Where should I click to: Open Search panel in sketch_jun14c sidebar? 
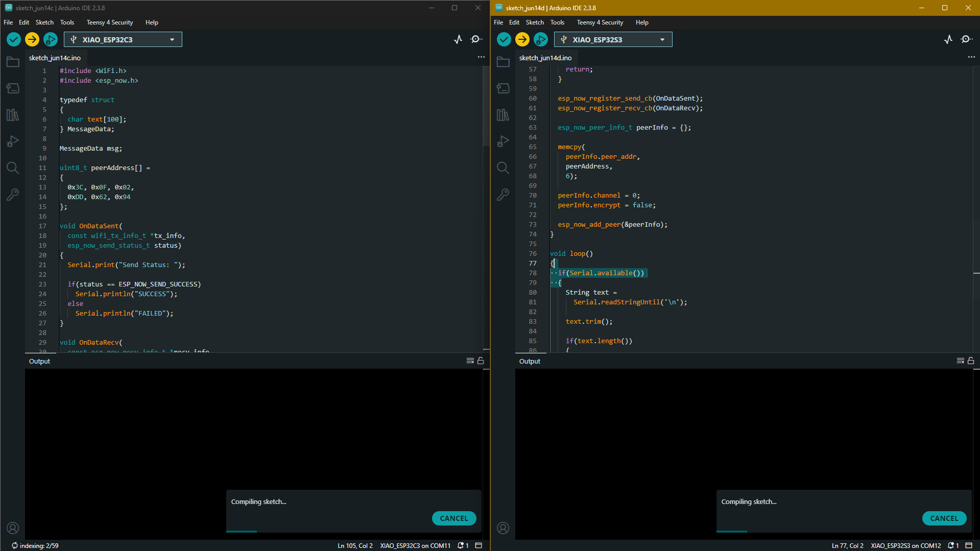pyautogui.click(x=13, y=168)
